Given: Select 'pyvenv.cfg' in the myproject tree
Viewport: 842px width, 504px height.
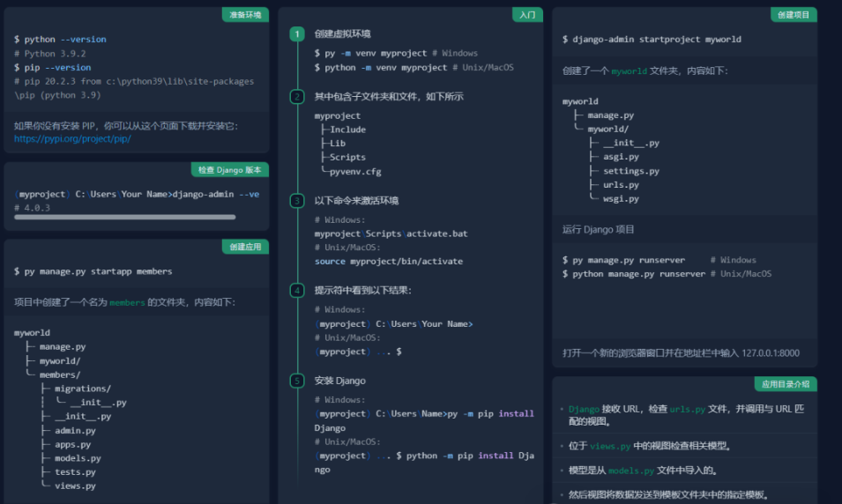Looking at the screenshot, I should coord(355,171).
